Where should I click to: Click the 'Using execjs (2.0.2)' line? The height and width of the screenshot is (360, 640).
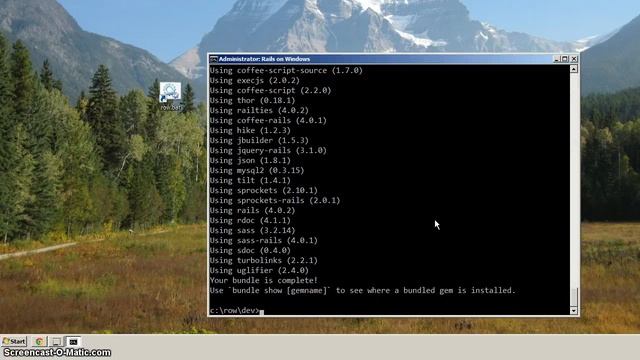click(255, 80)
